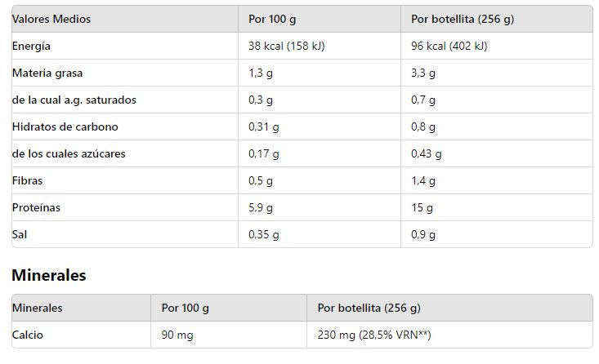Select the 'Proteínas' row label

pos(36,207)
